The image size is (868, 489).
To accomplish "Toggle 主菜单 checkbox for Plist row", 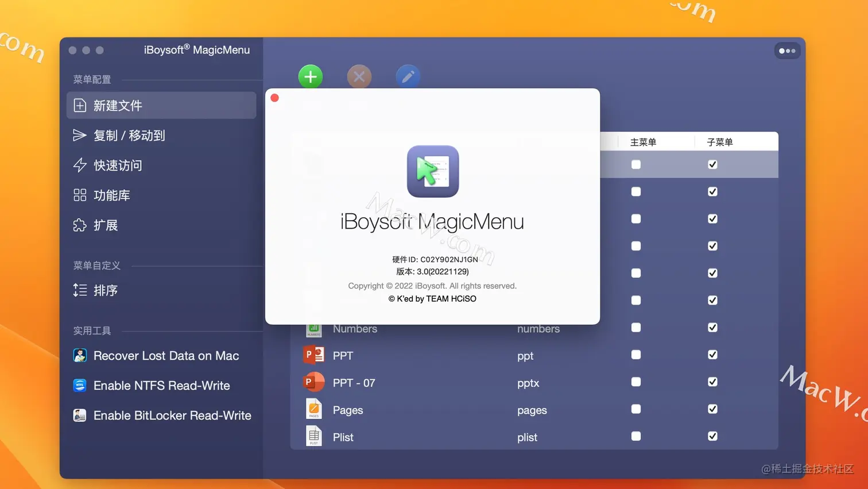I will click(636, 436).
